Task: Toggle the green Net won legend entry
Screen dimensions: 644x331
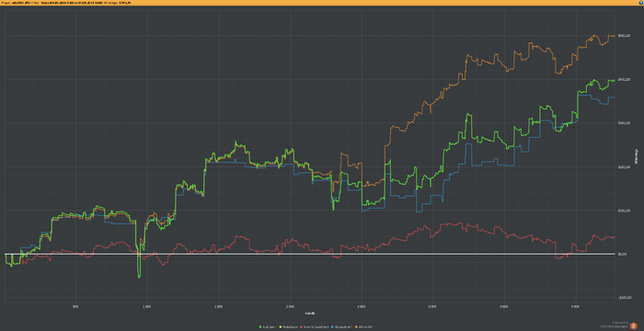Action: [x=268, y=327]
